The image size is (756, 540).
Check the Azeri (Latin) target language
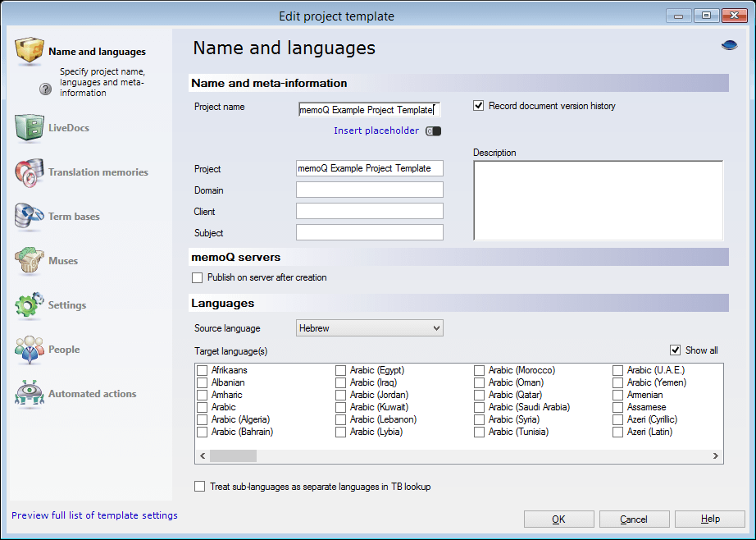click(x=617, y=432)
